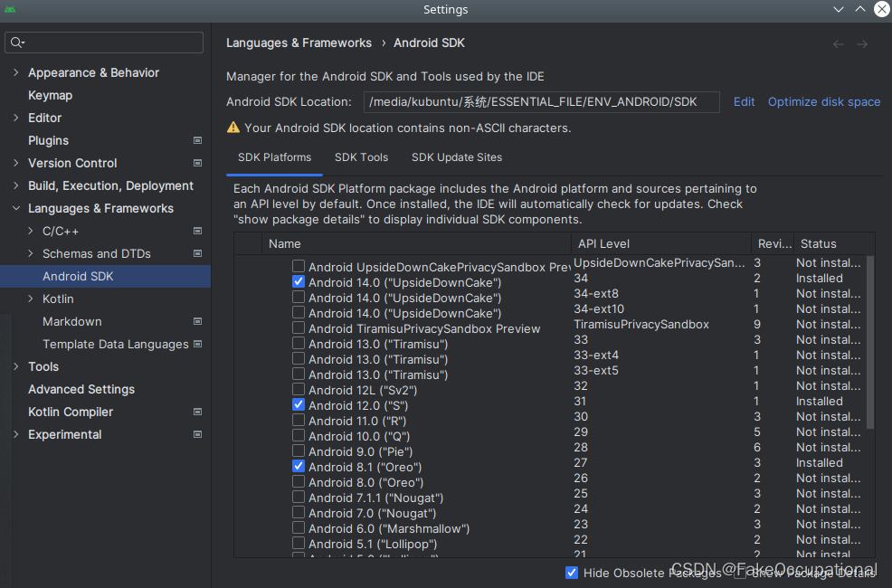Screen dimensions: 892x588
Task: Sort table by API Level column header
Action: (x=661, y=244)
